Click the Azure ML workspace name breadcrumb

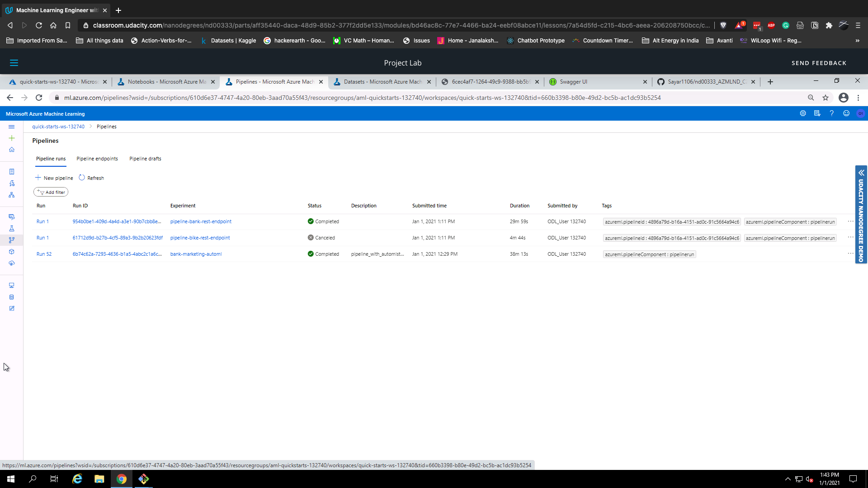[58, 127]
